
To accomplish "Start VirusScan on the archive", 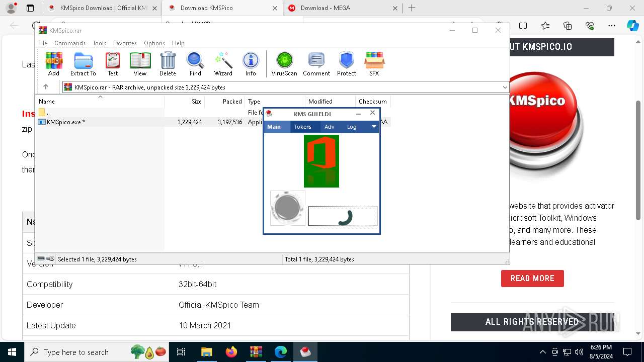I will tap(284, 64).
